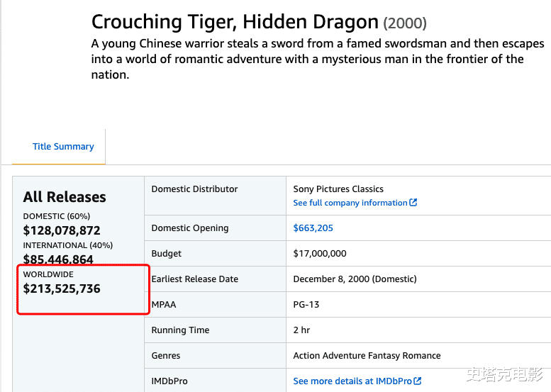
Task: Click the Domestic Distributor row label
Action: [x=194, y=189]
